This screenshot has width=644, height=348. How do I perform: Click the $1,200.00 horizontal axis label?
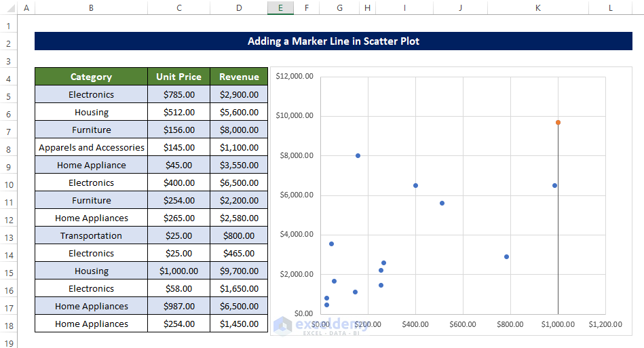tap(605, 324)
